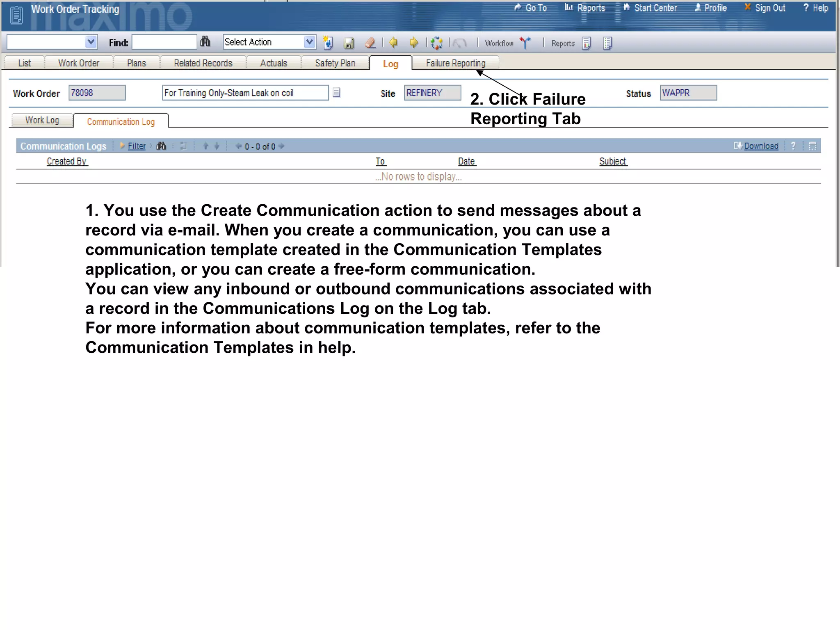
Task: Switch to the List tab
Action: tap(25, 63)
